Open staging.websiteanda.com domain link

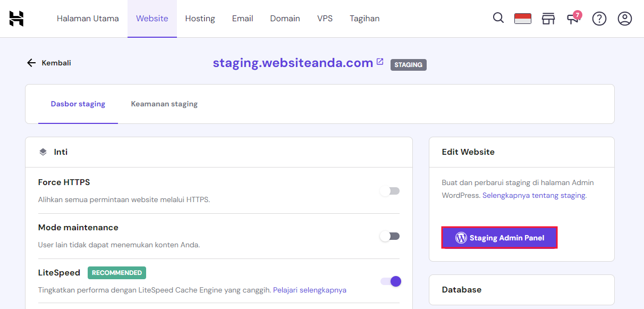pyautogui.click(x=293, y=63)
